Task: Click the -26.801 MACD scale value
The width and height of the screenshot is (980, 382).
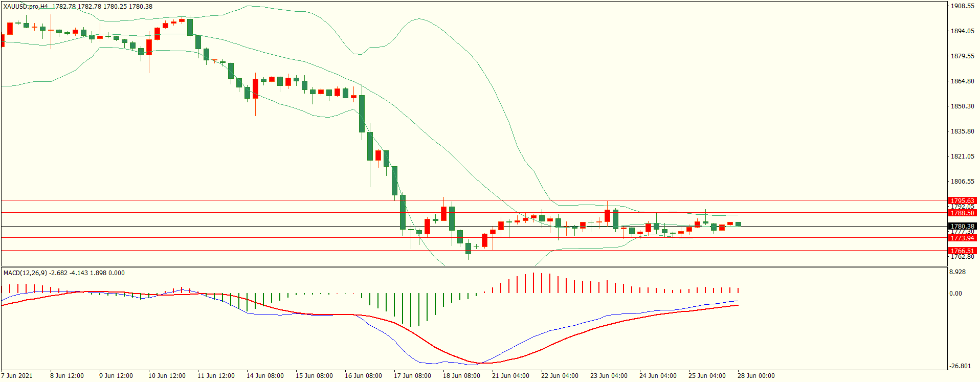Action: point(960,366)
